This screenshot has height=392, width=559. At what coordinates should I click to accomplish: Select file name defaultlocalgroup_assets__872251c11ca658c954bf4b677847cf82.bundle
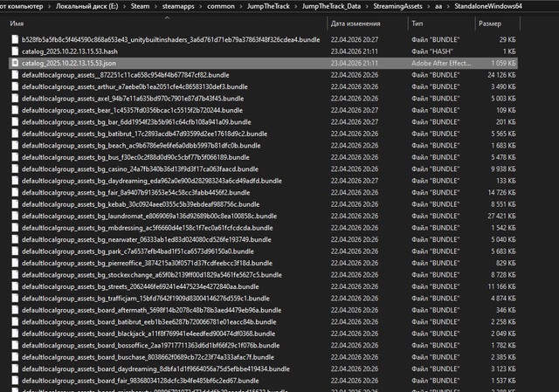point(126,75)
